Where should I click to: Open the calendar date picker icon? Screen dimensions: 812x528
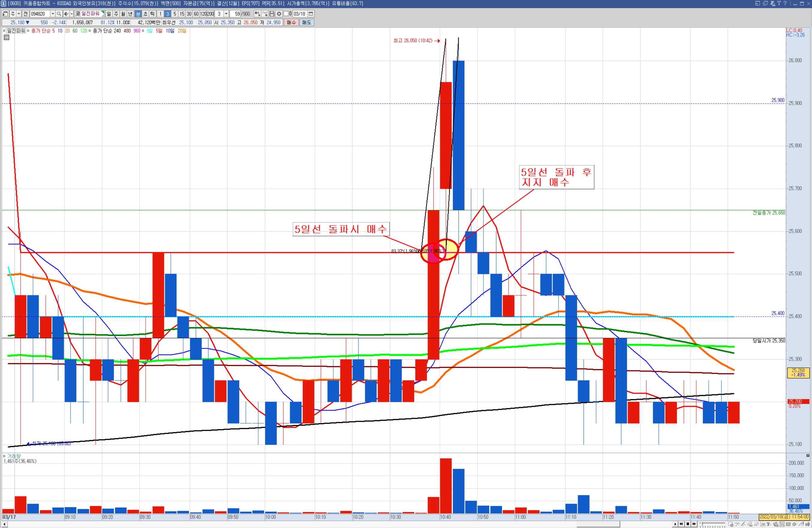tap(311, 14)
